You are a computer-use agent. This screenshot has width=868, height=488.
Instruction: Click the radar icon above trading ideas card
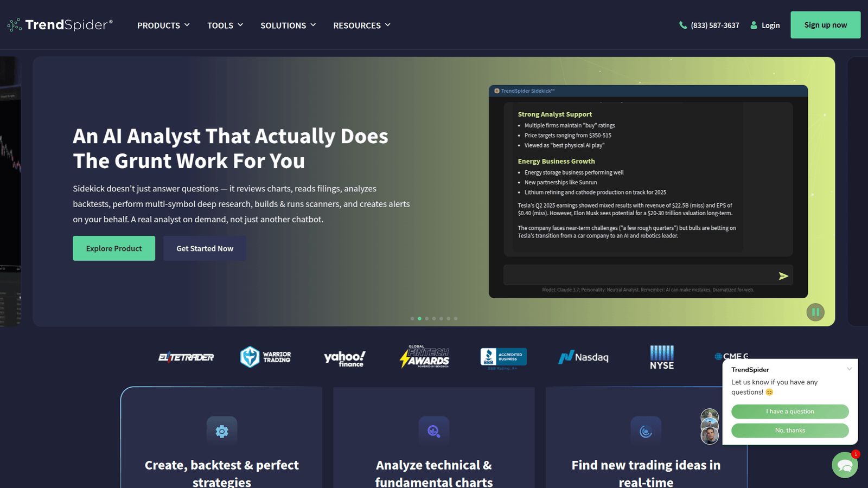[x=646, y=432]
